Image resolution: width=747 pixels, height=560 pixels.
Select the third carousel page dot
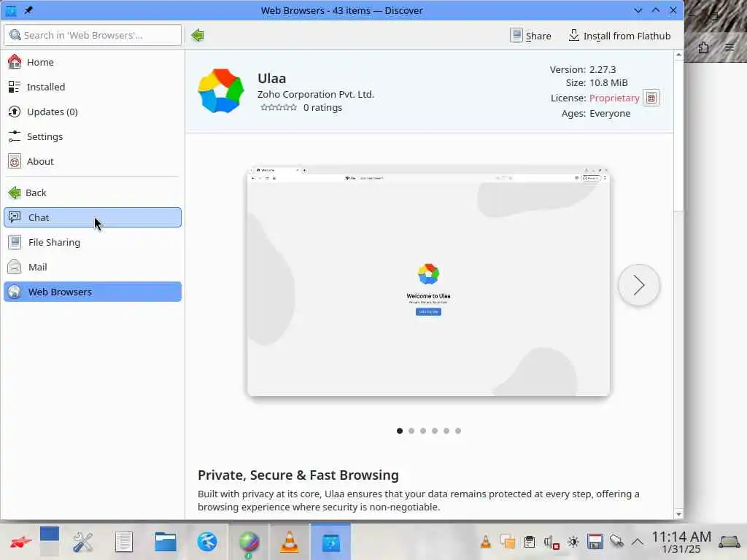click(423, 430)
